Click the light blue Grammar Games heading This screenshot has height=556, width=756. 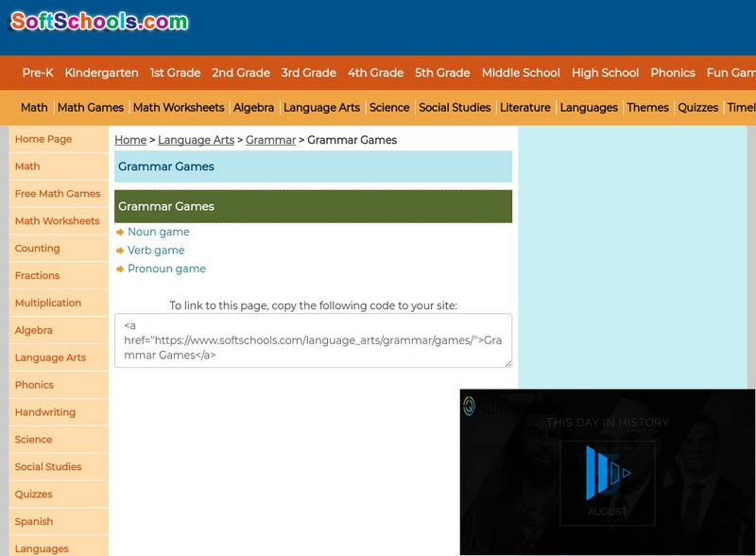(314, 166)
